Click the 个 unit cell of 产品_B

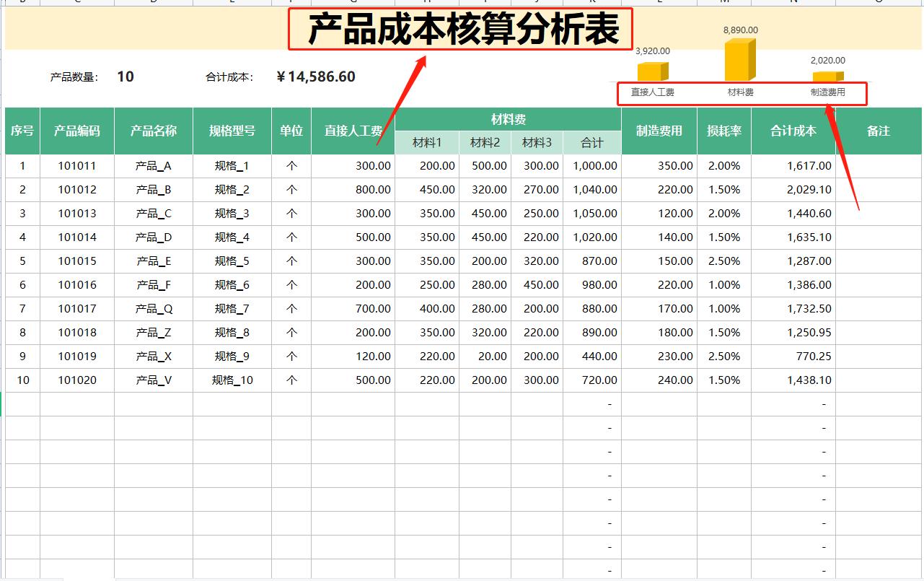(x=291, y=189)
